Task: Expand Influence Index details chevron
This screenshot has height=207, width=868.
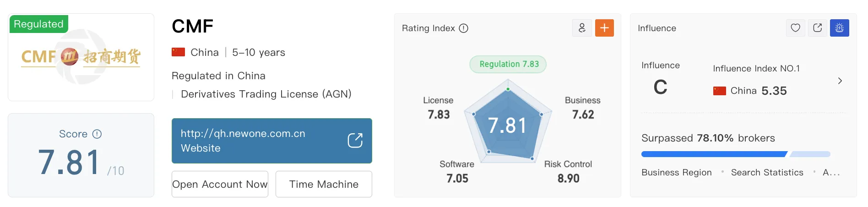Action: pyautogui.click(x=840, y=81)
